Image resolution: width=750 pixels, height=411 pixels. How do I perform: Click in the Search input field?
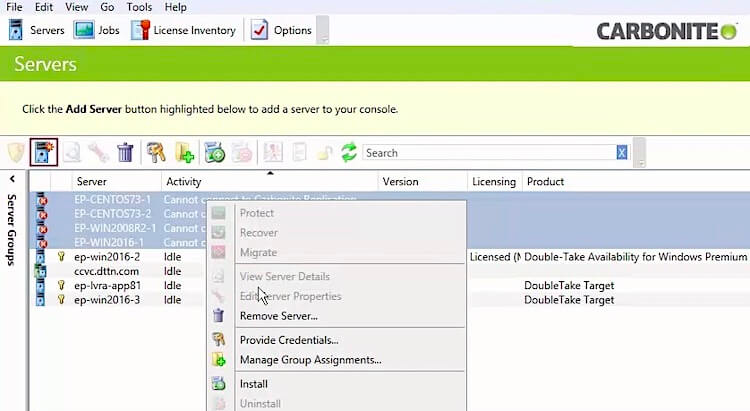click(x=490, y=153)
